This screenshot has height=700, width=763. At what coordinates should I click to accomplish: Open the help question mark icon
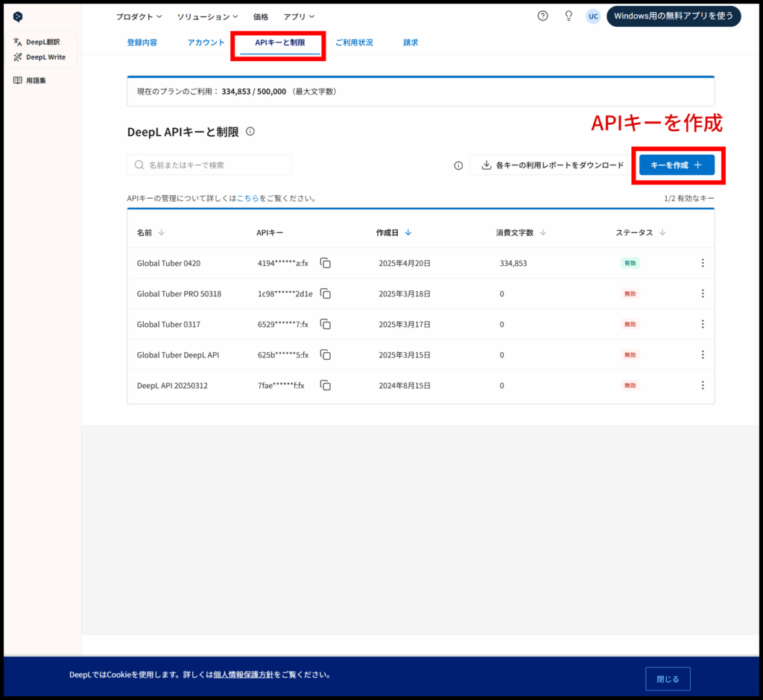542,16
